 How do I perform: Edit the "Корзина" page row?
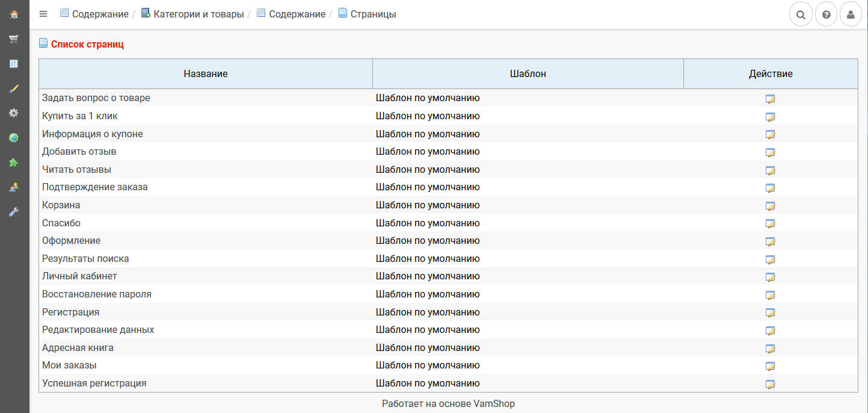[770, 206]
